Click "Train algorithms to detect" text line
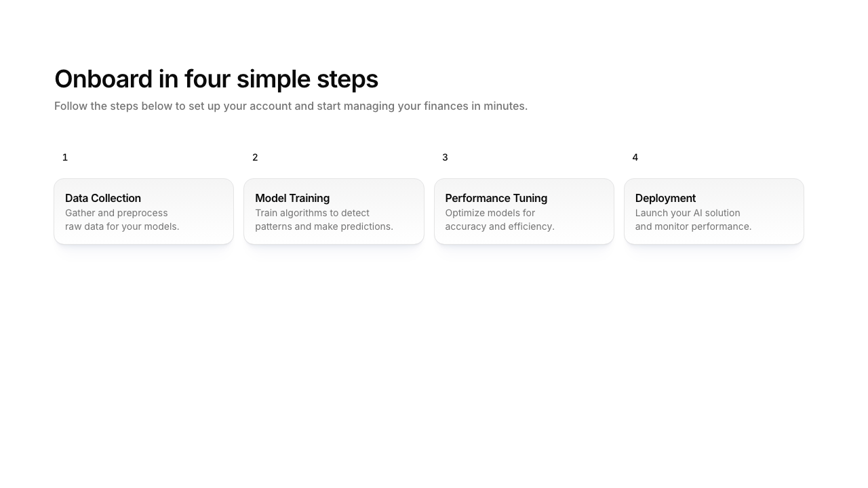The width and height of the screenshot is (868, 488). 312,213
